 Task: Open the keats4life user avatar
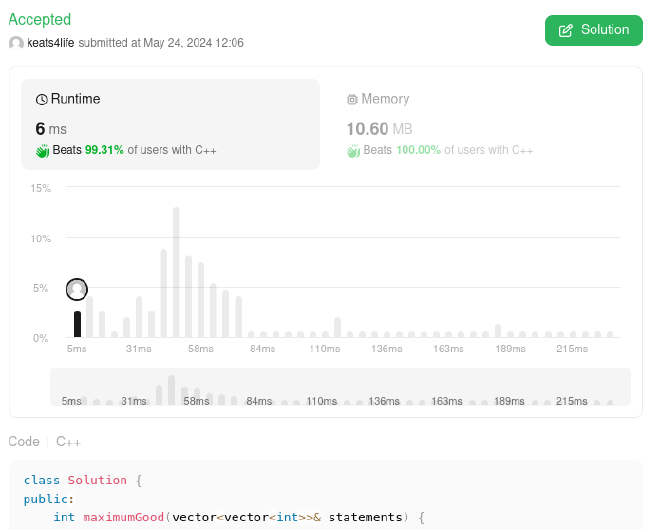pos(16,43)
